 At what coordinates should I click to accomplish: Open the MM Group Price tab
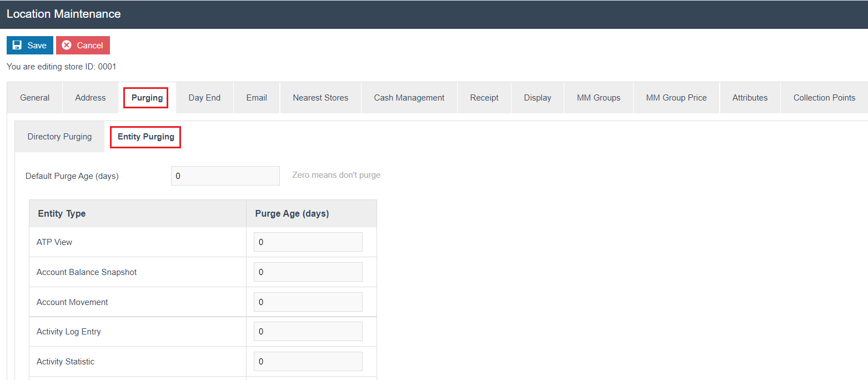coord(676,98)
